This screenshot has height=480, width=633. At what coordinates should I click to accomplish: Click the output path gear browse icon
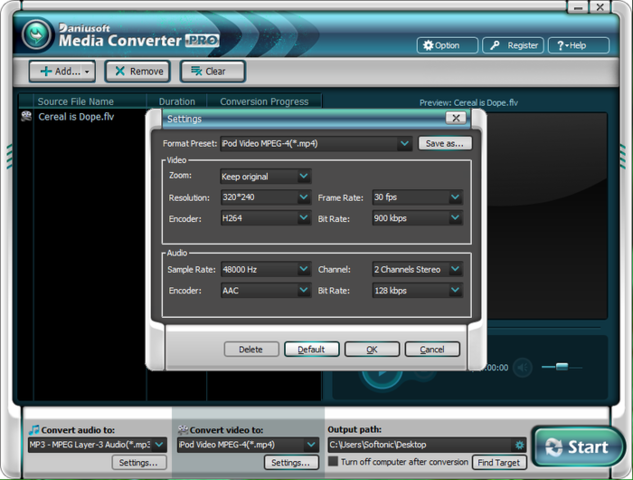coord(519,445)
